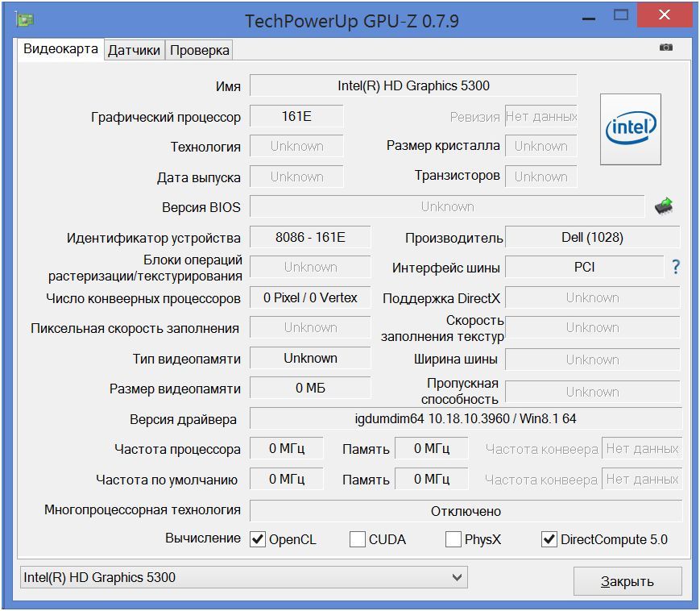Click the Имя field showing Intel HD Graphics 5300

click(x=415, y=85)
